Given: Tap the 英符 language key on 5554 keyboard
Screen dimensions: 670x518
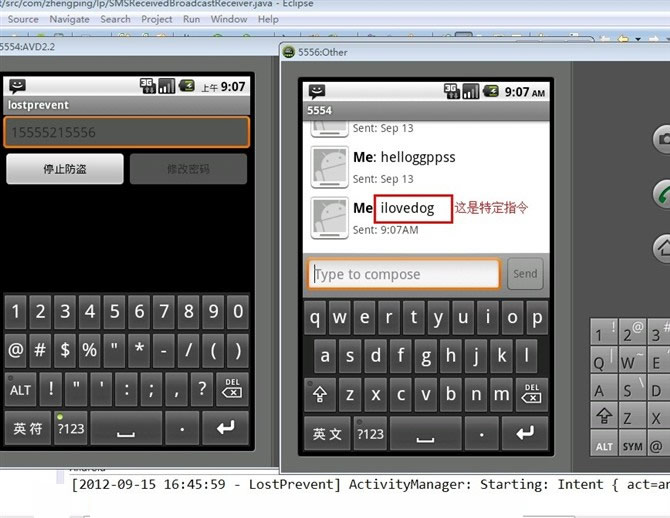Looking at the screenshot, I should [28, 428].
